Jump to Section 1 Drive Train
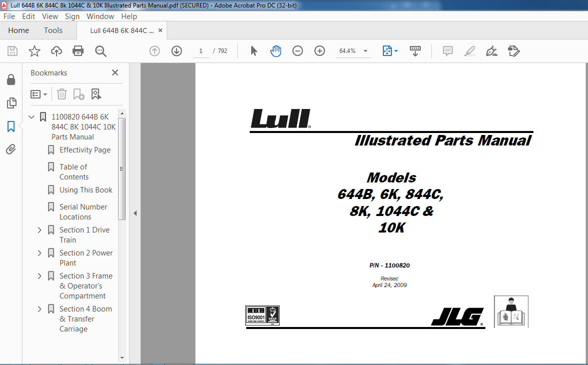Screen dimensions: 588x365 [x=85, y=234]
